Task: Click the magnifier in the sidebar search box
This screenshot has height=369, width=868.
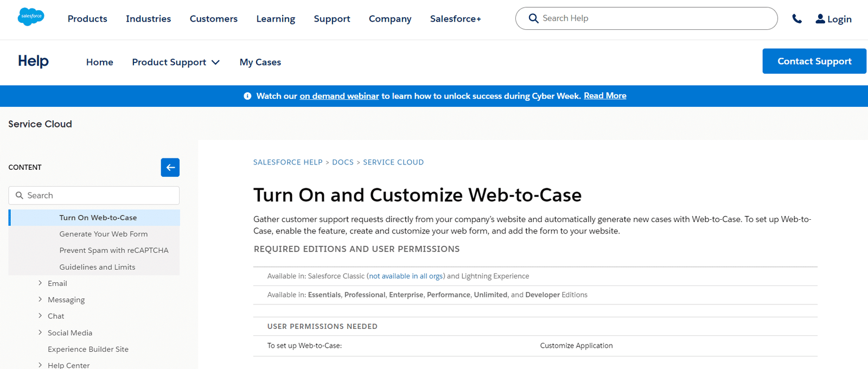Action: click(x=20, y=195)
